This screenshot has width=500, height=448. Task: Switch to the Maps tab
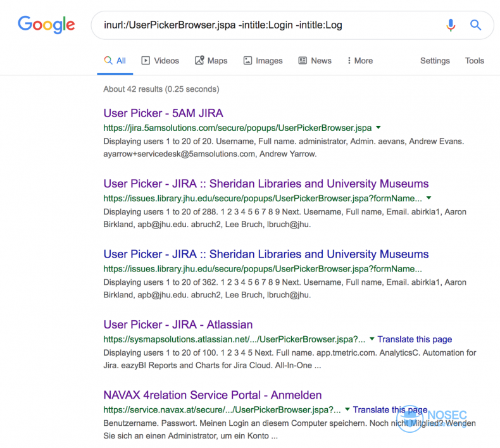coord(211,61)
